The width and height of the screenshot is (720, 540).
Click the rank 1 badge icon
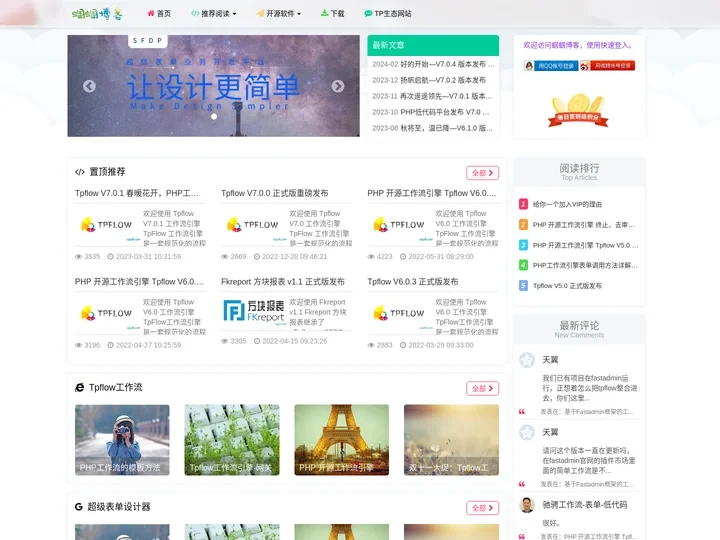523,204
